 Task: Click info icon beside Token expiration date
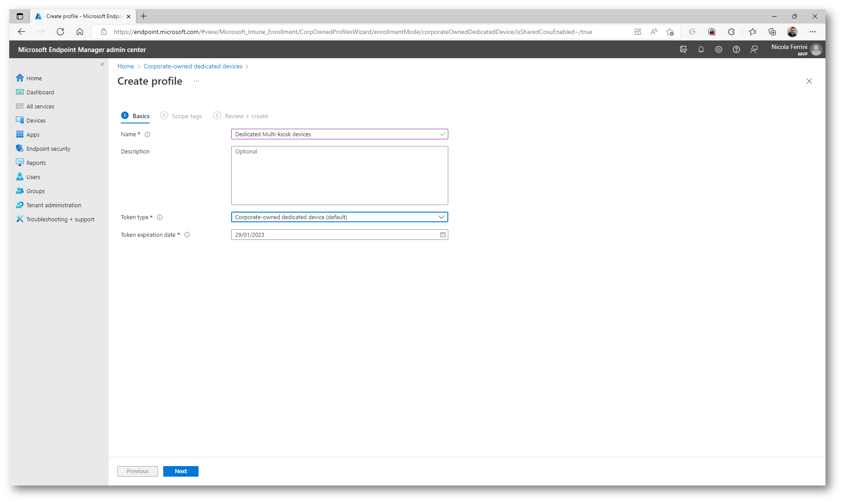(187, 235)
